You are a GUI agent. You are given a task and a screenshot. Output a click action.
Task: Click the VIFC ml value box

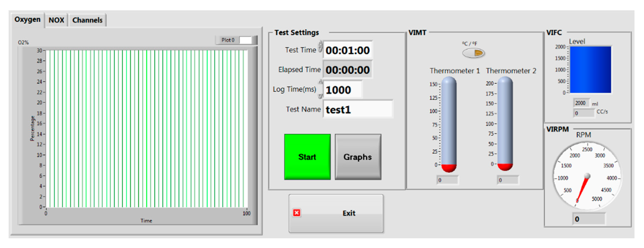(581, 103)
